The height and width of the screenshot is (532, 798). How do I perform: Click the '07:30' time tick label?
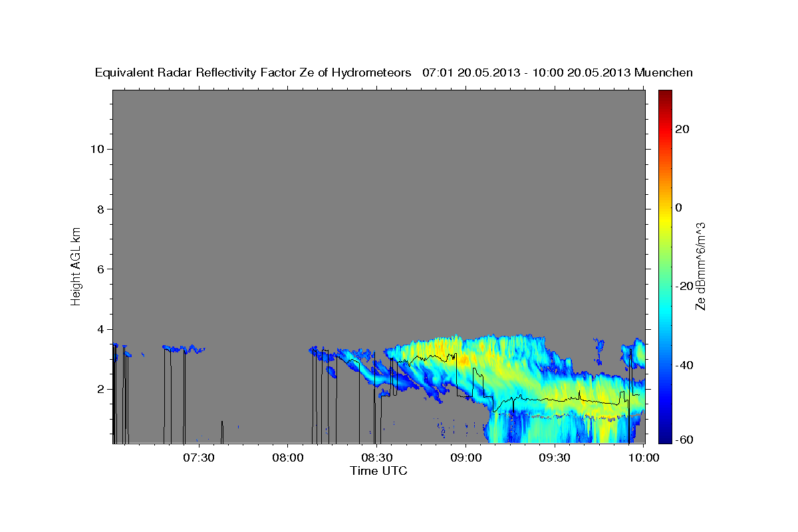pos(199,458)
